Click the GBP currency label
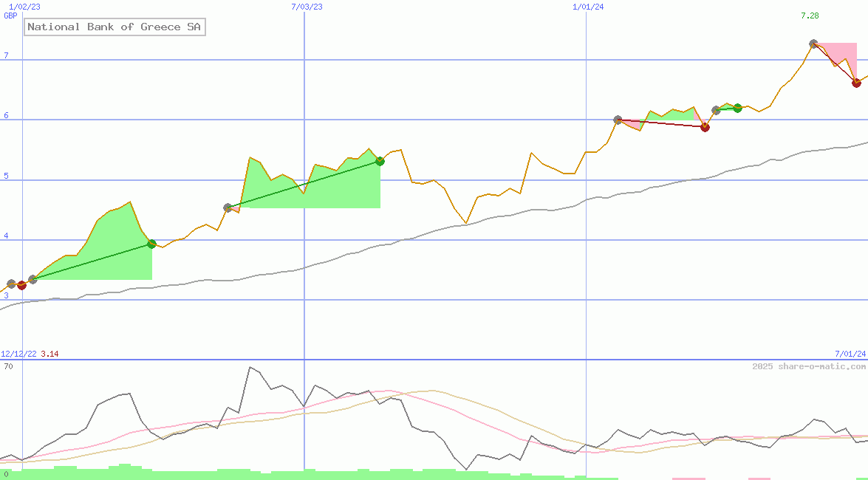Image resolution: width=868 pixels, height=480 pixels. pos(10,16)
